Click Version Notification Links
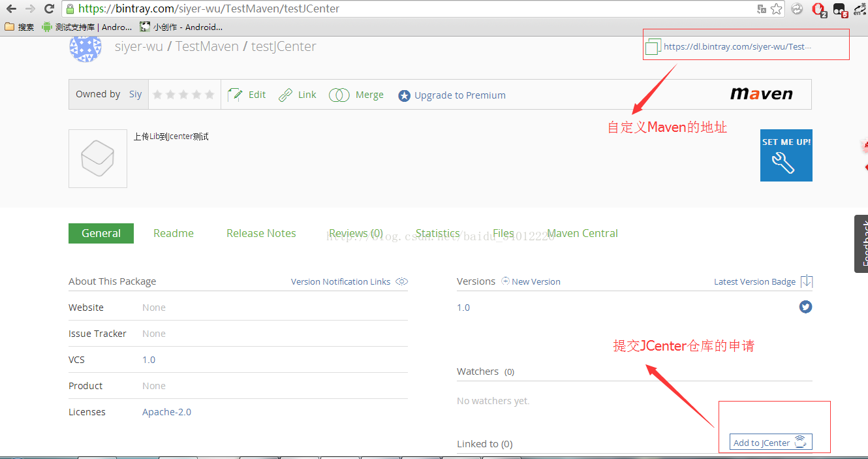The height and width of the screenshot is (459, 868). point(341,281)
